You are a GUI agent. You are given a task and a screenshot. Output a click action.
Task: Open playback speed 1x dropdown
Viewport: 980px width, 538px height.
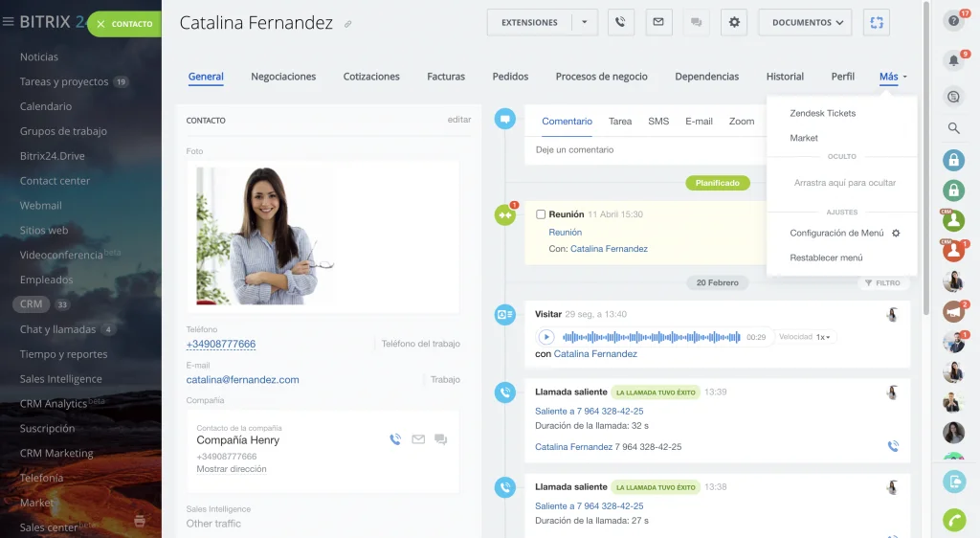click(820, 337)
